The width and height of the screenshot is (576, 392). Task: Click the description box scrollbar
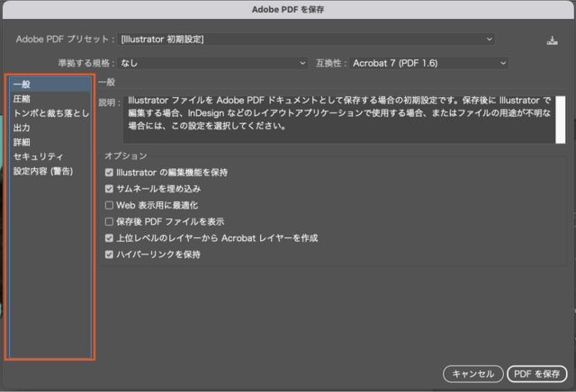[x=561, y=120]
